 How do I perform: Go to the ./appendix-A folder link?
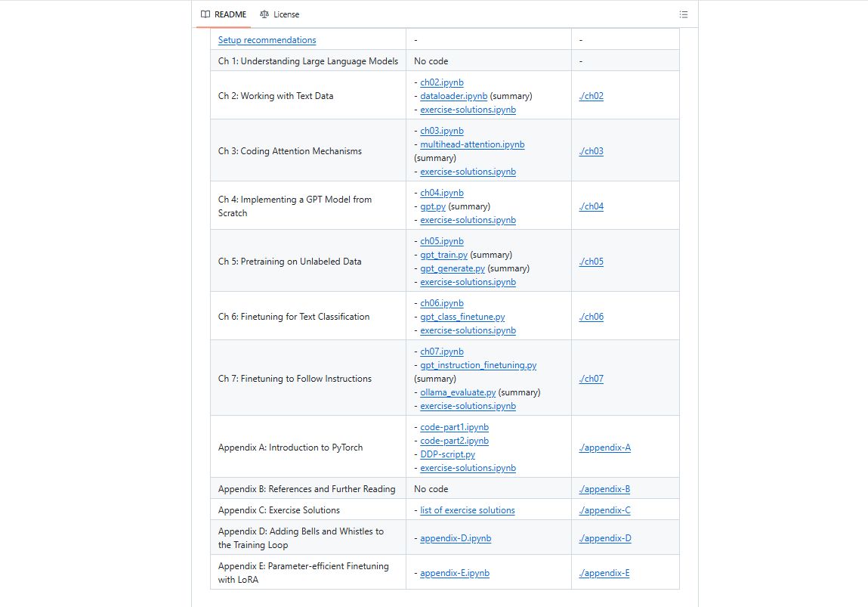[604, 448]
